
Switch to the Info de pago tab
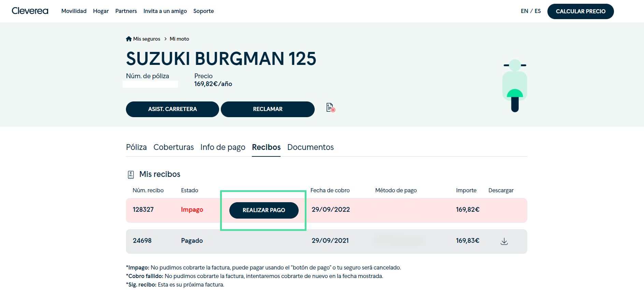click(x=223, y=147)
